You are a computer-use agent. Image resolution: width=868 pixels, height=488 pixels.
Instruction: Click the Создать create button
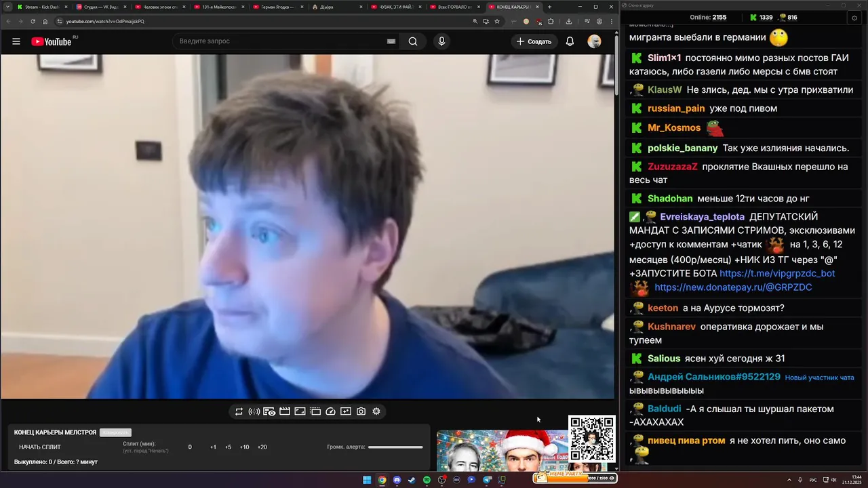(534, 41)
